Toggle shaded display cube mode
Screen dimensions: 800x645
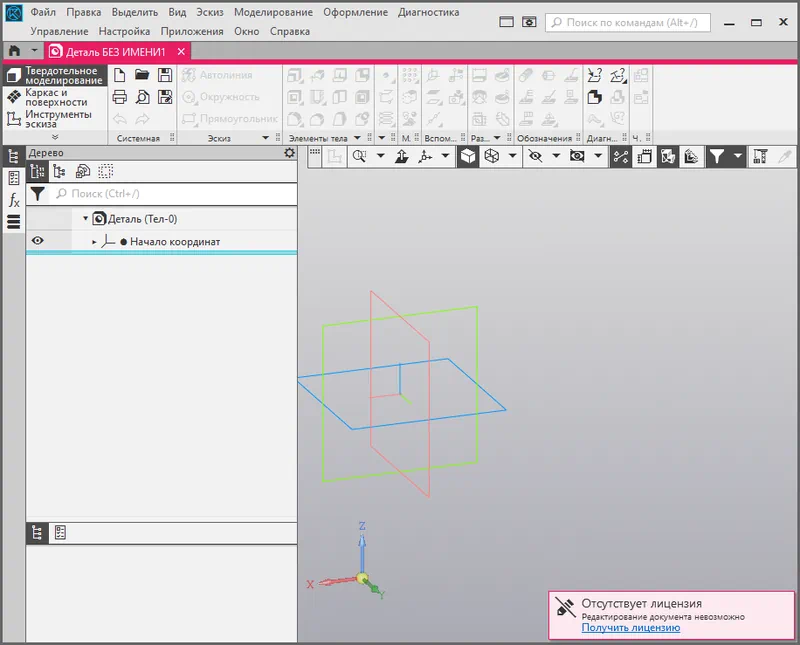[468, 157]
